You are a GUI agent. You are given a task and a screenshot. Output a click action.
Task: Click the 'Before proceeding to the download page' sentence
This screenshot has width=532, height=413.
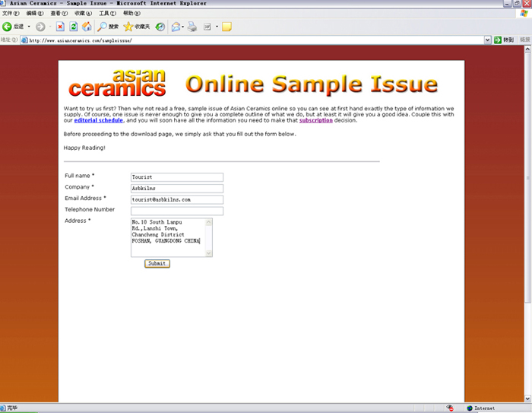(x=180, y=134)
